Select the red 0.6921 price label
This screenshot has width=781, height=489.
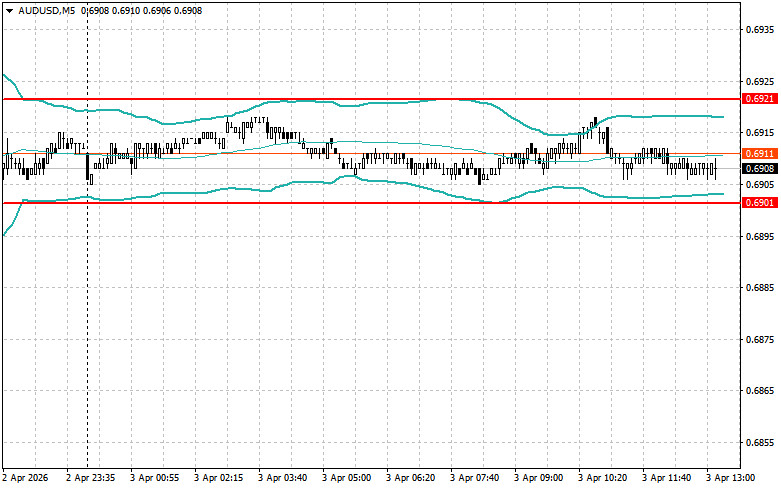[760, 99]
